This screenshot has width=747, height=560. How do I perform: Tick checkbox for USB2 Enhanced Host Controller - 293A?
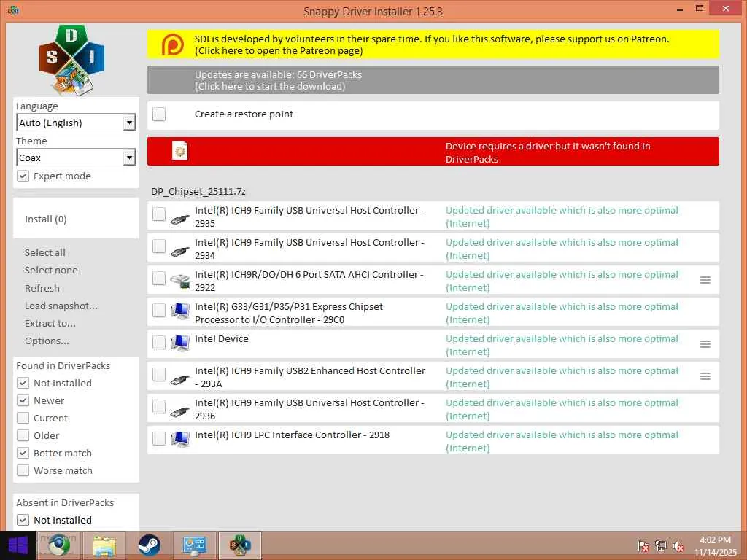[158, 374]
